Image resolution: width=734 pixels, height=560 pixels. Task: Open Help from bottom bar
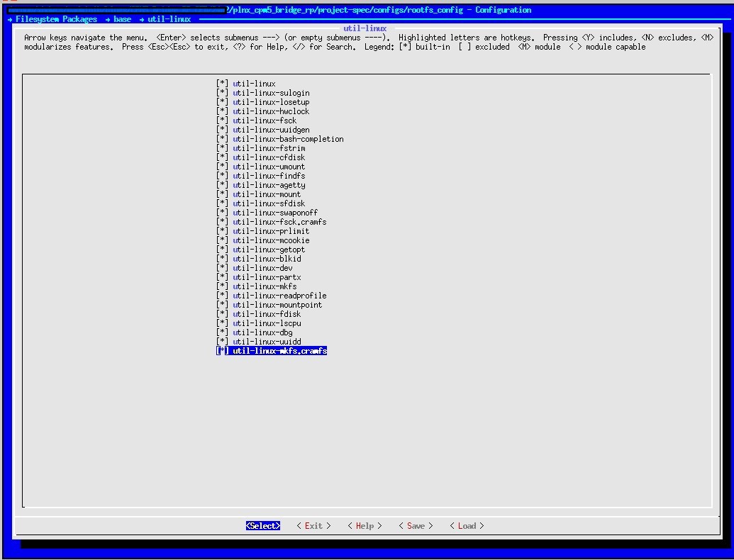365,526
